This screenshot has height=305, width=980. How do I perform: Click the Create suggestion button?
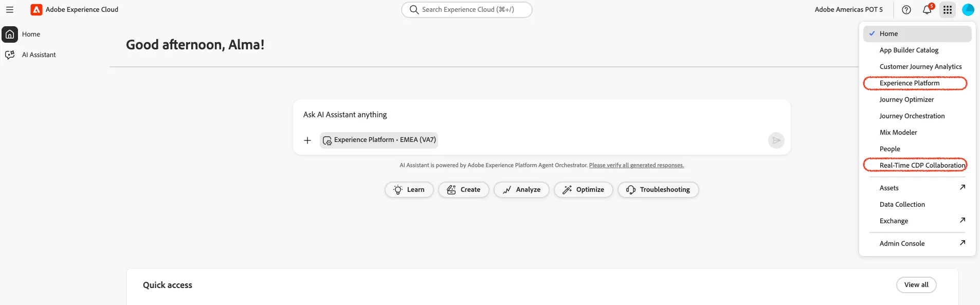pos(464,190)
